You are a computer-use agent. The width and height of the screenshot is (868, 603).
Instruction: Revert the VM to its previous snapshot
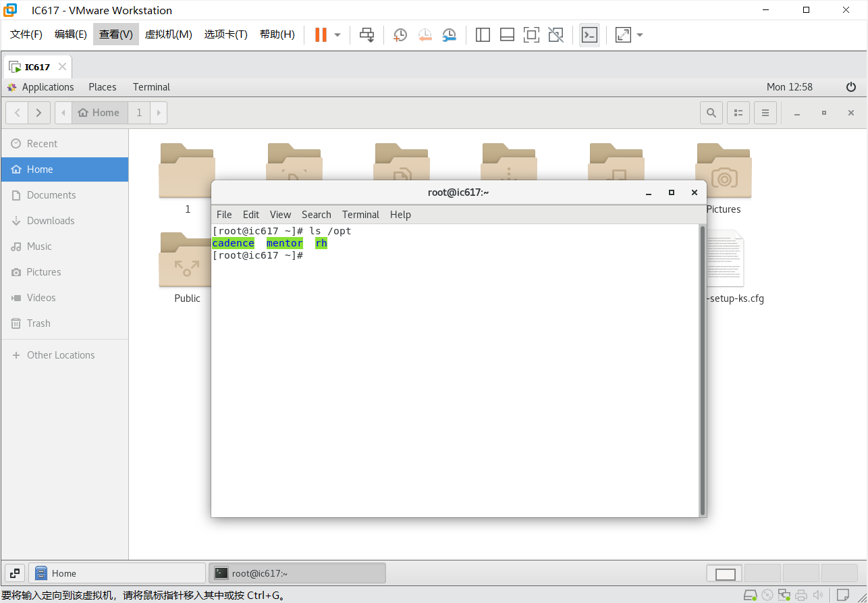click(x=425, y=34)
